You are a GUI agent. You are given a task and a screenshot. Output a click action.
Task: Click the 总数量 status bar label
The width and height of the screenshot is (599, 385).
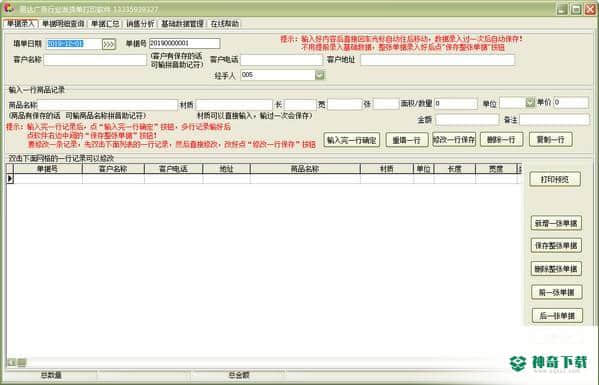[x=51, y=375]
